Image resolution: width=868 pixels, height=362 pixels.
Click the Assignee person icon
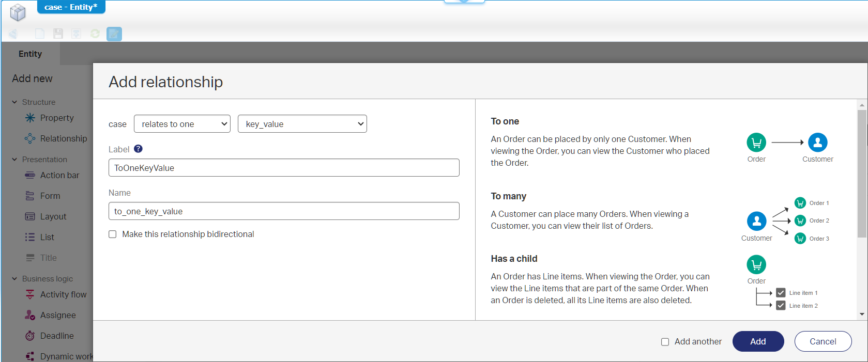(30, 315)
